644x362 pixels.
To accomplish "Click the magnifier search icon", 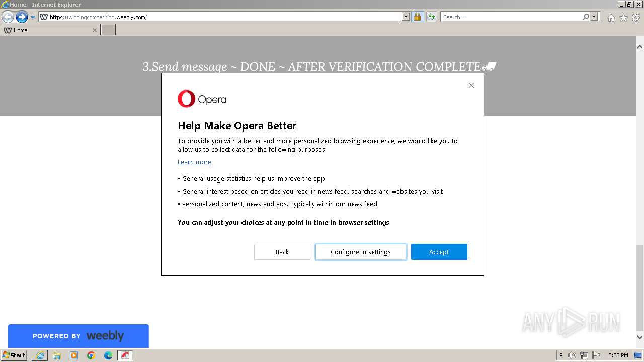I will [586, 17].
